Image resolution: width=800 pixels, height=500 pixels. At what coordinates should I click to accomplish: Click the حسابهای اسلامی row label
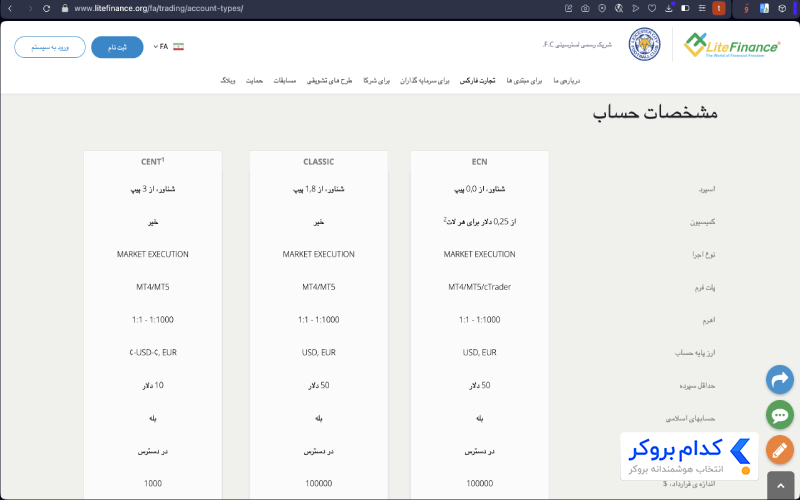coord(690,418)
